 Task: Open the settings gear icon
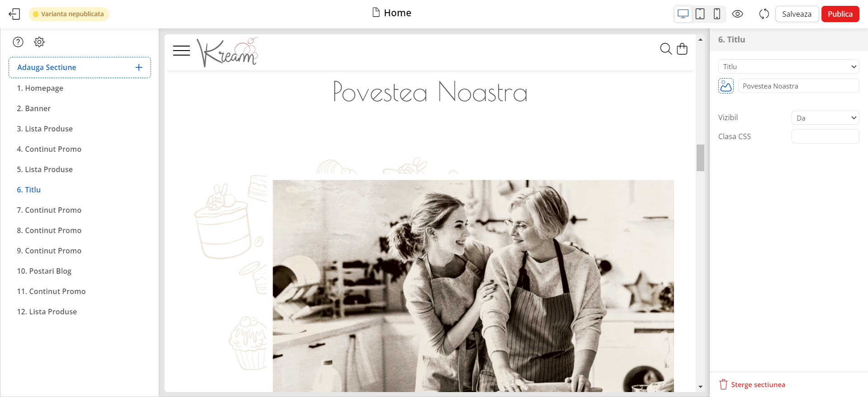39,42
